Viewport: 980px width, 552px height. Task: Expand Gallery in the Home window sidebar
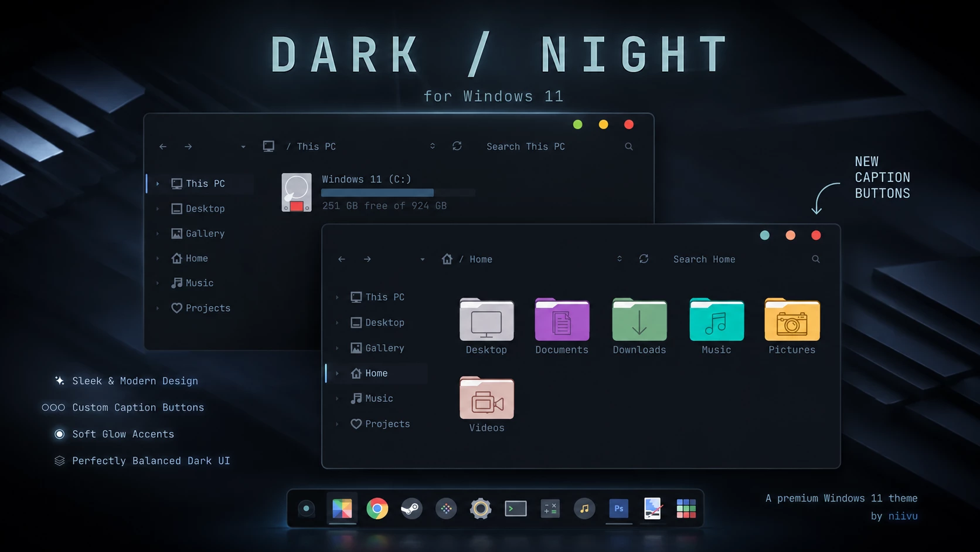[x=337, y=348]
